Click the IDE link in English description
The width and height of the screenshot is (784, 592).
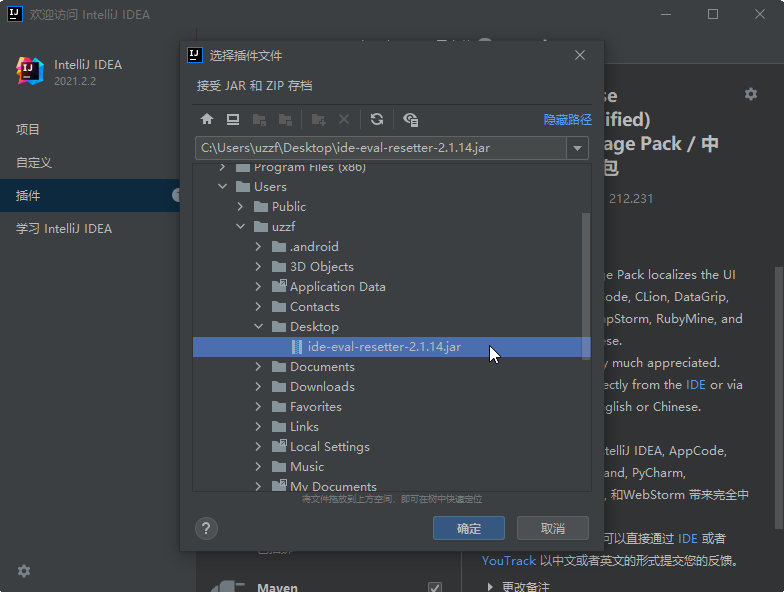[x=696, y=384]
